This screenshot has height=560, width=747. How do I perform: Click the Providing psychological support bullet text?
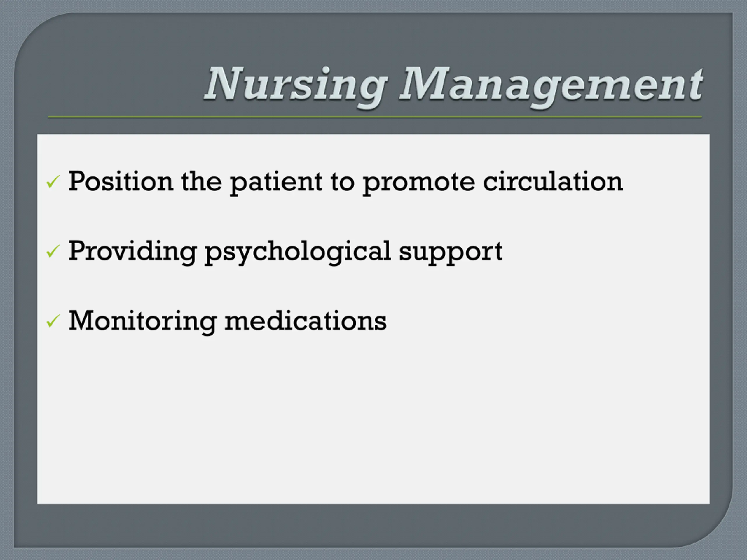coord(286,252)
